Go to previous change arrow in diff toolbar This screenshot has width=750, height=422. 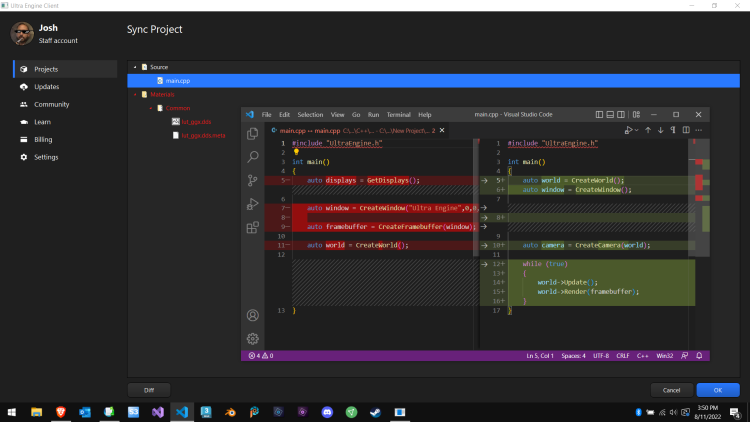pyautogui.click(x=647, y=130)
